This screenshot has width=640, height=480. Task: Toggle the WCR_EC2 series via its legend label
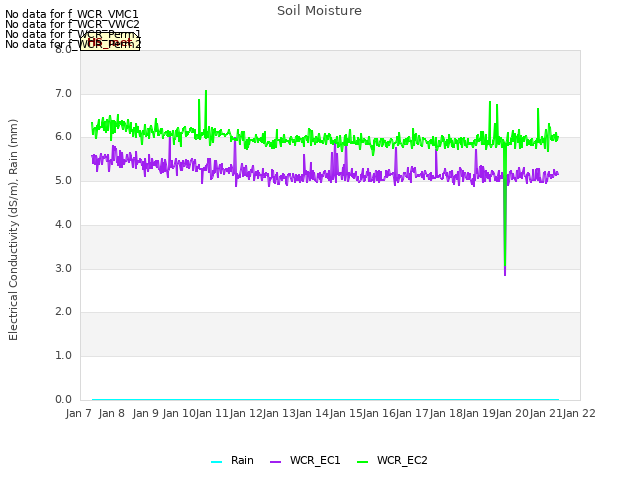click(x=402, y=460)
